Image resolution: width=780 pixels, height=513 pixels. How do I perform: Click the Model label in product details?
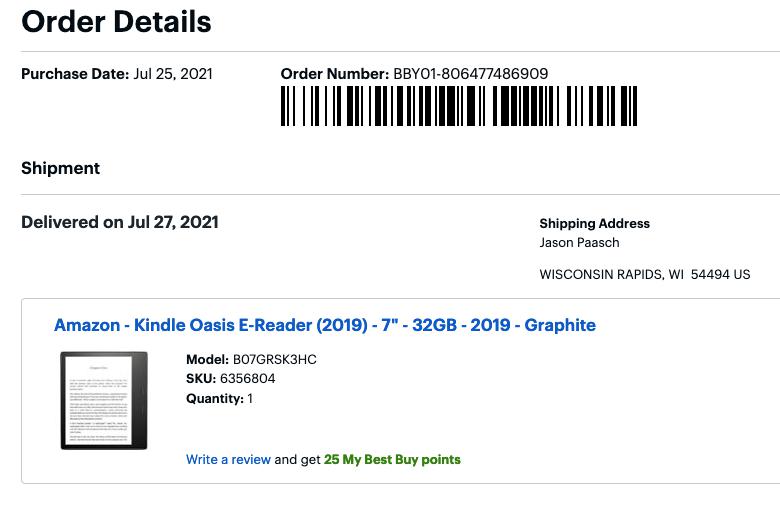(x=207, y=360)
